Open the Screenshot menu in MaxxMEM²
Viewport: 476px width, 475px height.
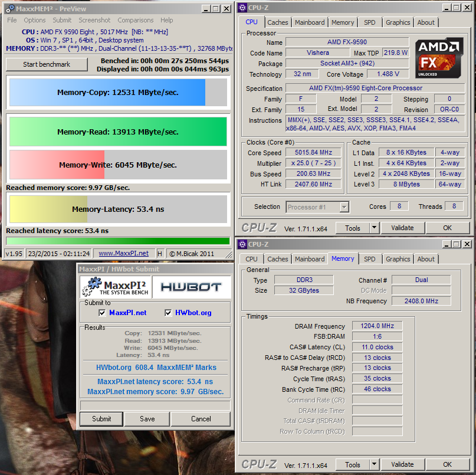click(x=94, y=20)
